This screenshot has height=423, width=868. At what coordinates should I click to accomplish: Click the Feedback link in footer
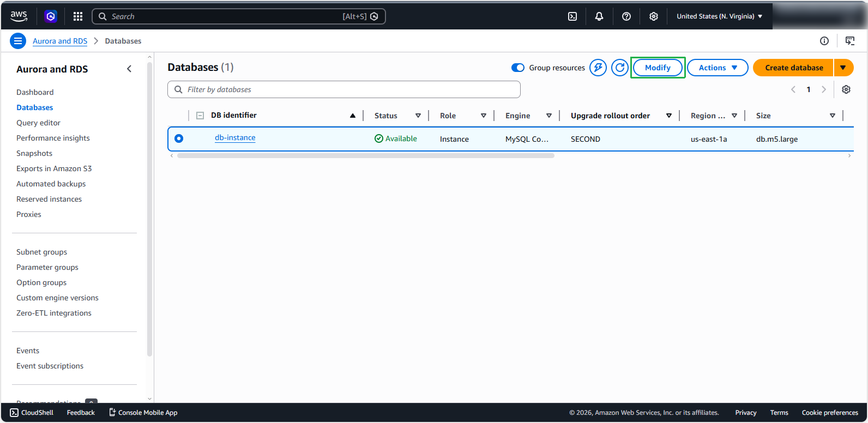(81, 413)
